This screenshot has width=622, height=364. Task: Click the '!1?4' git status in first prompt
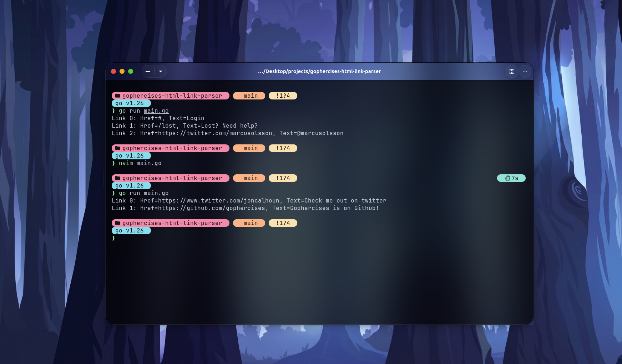[x=283, y=96]
